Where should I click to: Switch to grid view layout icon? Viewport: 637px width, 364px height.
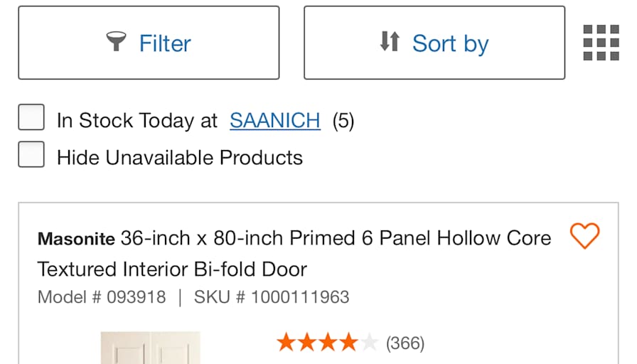coord(601,43)
